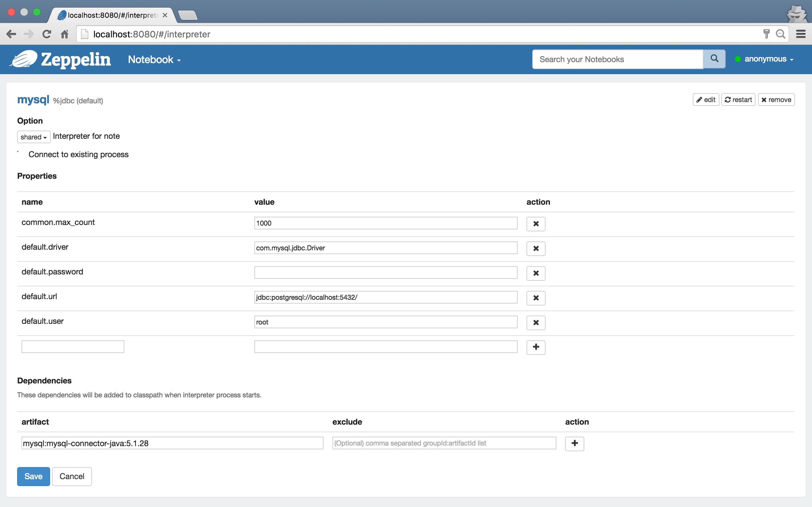Click the default.url value field
The width and height of the screenshot is (812, 507).
[385, 298]
